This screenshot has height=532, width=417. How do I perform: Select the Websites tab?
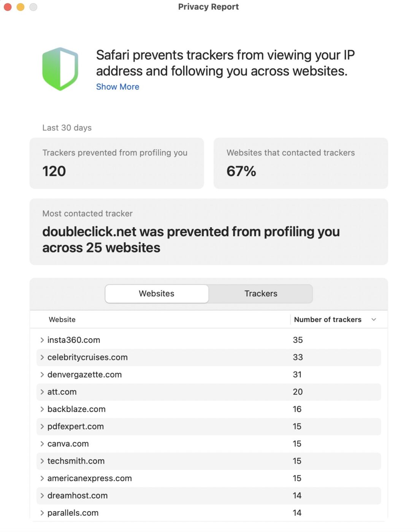157,294
